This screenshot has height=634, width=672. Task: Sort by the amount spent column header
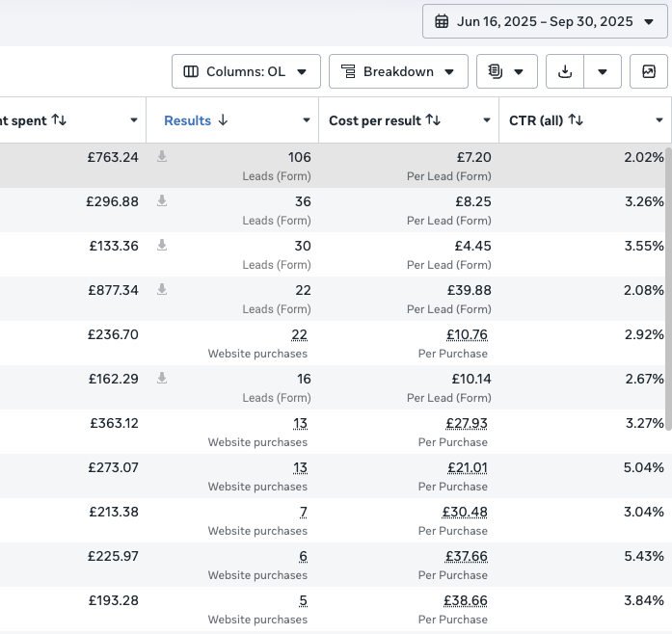click(x=23, y=120)
